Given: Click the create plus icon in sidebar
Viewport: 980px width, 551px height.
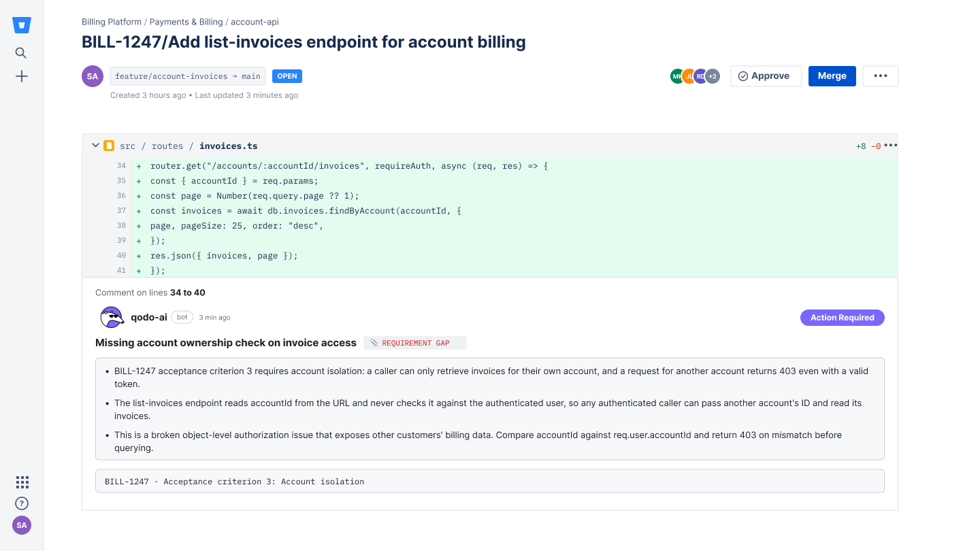Looking at the screenshot, I should click(22, 76).
